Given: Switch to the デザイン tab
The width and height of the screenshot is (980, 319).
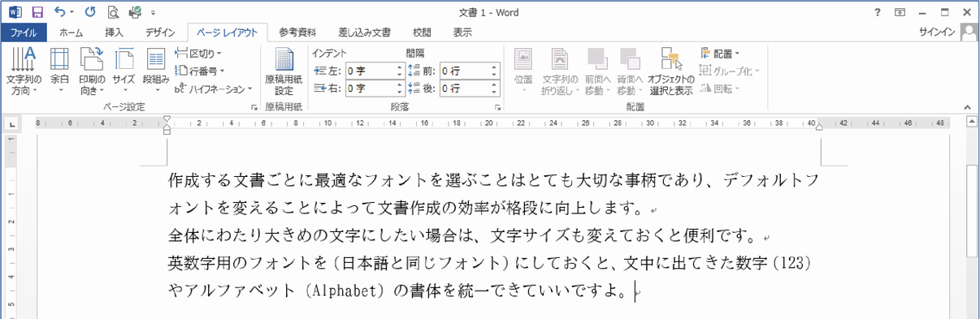Looking at the screenshot, I should coord(160,32).
